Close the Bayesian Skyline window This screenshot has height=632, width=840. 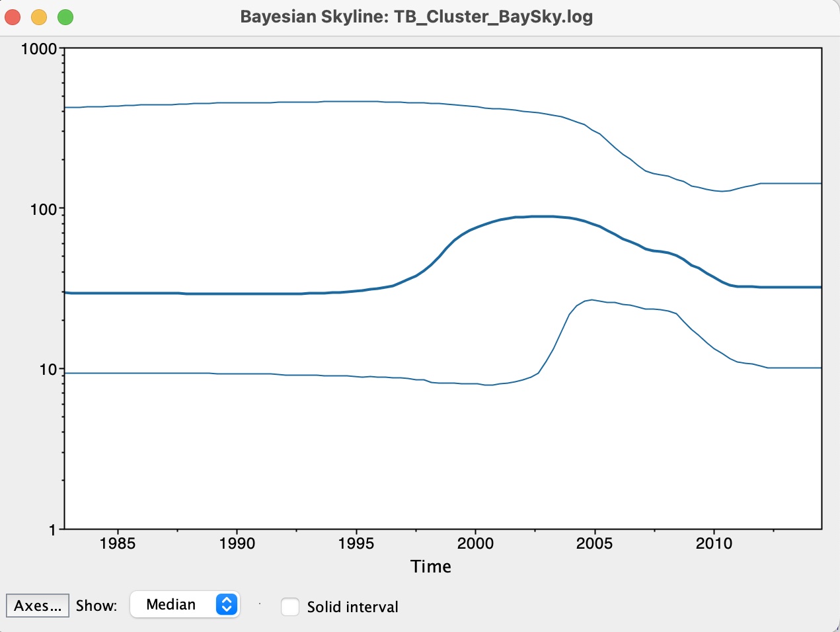click(x=13, y=17)
